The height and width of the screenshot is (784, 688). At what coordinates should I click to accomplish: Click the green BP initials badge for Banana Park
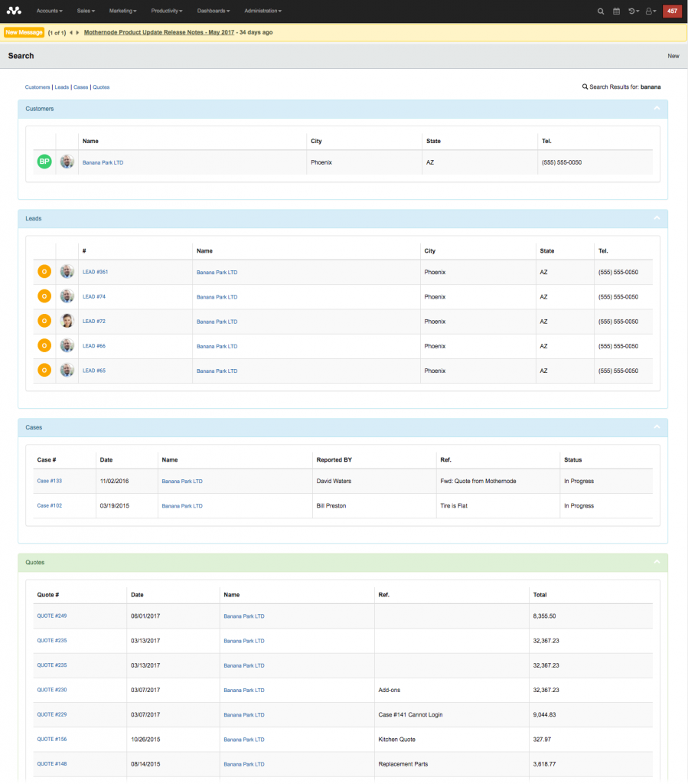44,162
